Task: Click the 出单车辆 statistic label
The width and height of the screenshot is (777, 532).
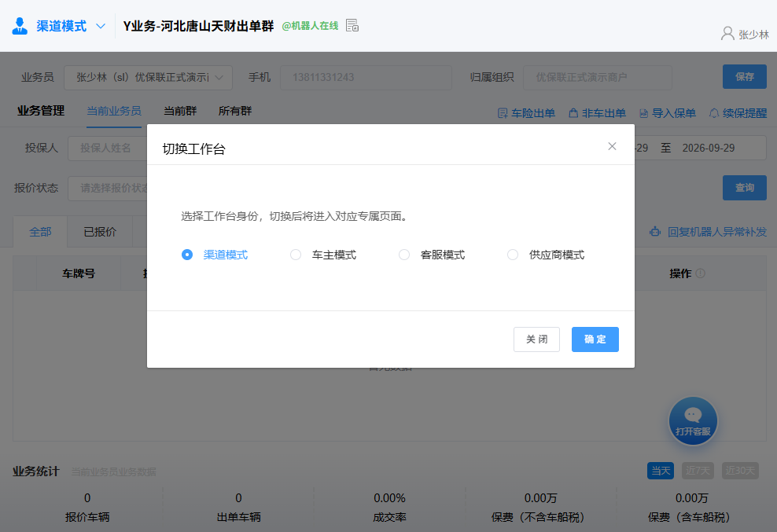Action: (x=238, y=517)
